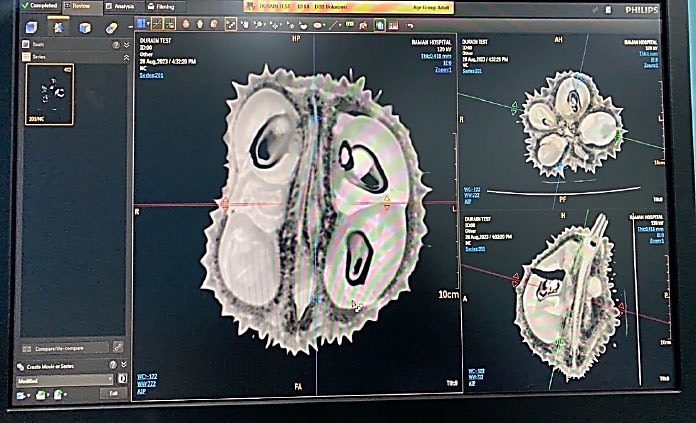
Task: Click the help icon in the Tools section header
Action: point(117,45)
